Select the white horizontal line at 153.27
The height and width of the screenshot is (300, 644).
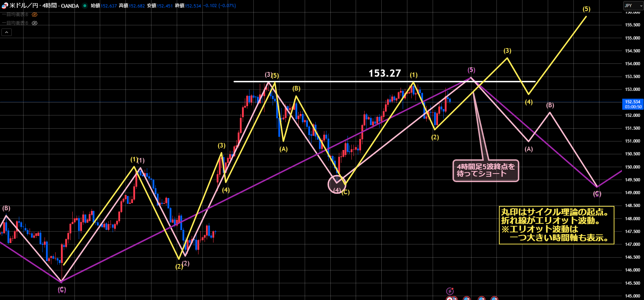pyautogui.click(x=321, y=82)
